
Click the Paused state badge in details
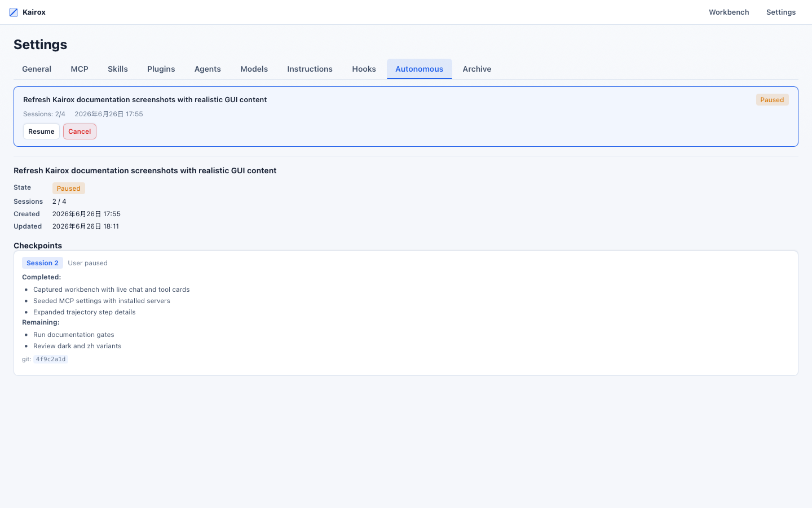point(68,189)
